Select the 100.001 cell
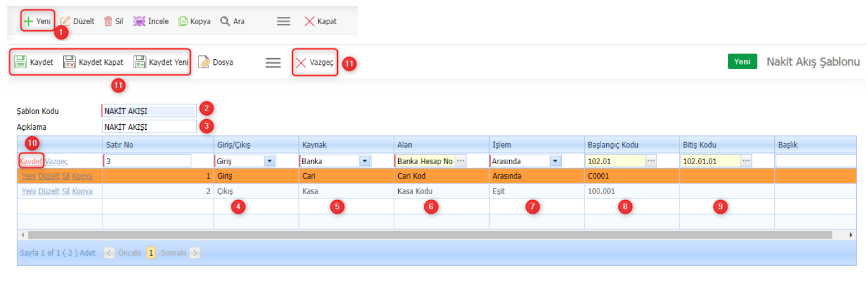868x281 pixels. (632, 191)
